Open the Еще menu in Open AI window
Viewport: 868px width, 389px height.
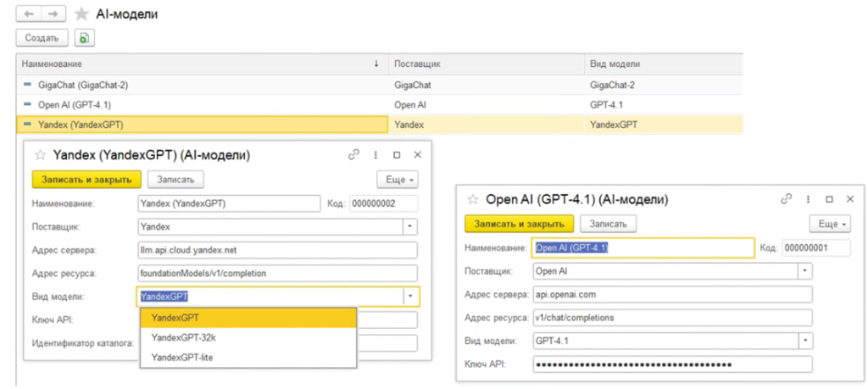pos(830,224)
